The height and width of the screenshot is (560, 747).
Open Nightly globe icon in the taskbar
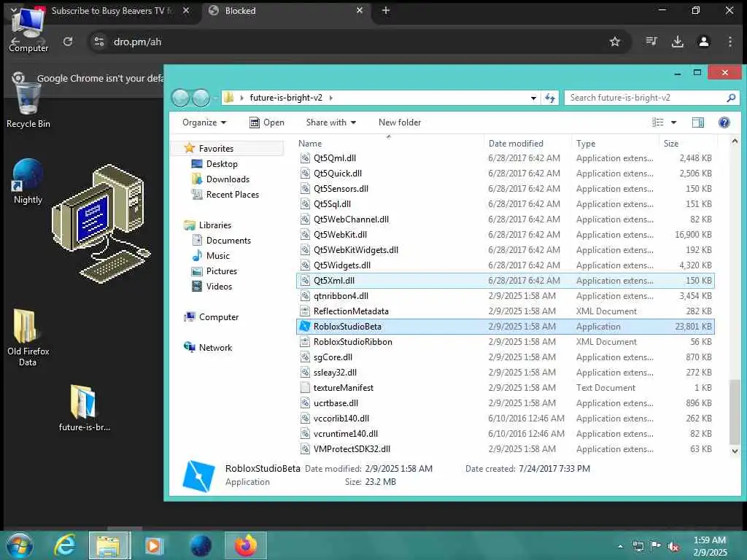click(x=201, y=545)
